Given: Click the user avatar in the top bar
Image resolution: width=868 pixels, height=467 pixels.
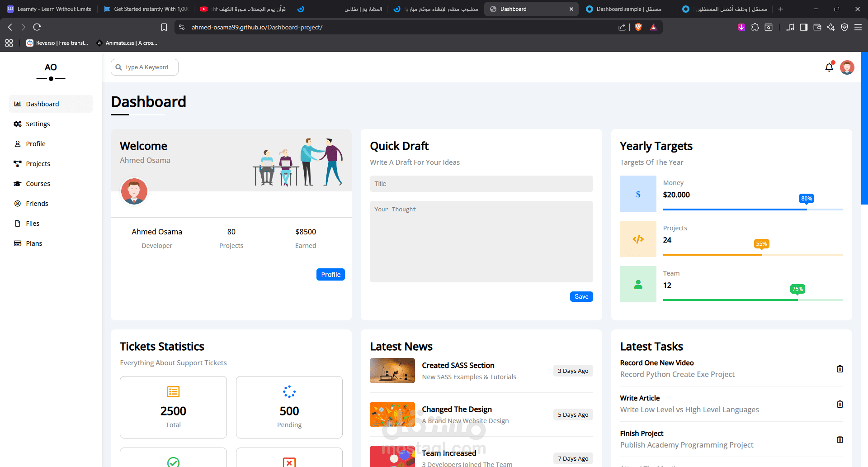Looking at the screenshot, I should [x=847, y=67].
